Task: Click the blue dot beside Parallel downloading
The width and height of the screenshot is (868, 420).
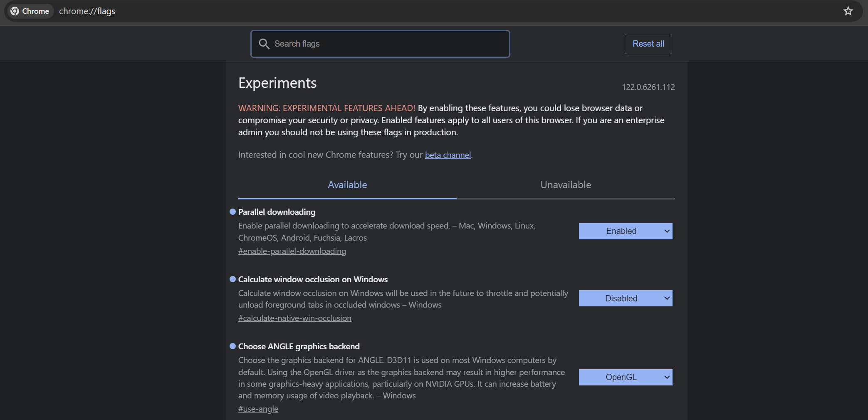Action: (232, 212)
